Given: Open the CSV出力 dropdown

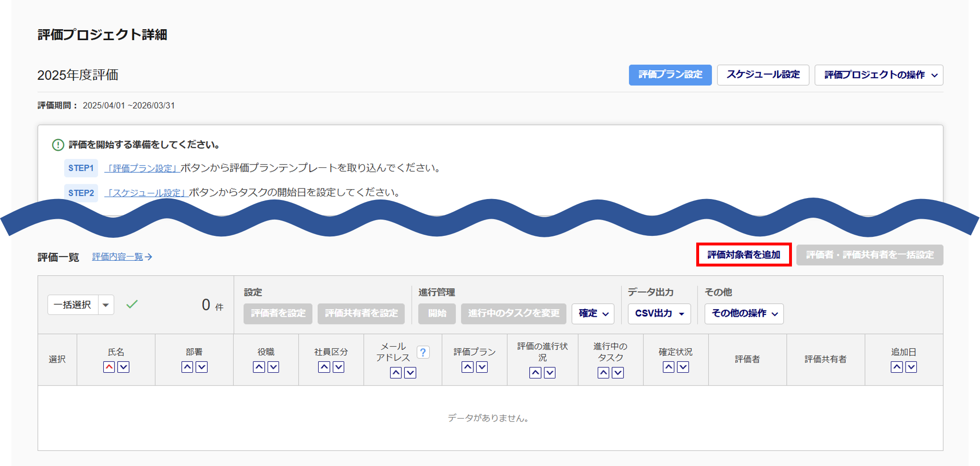Looking at the screenshot, I should pos(659,313).
